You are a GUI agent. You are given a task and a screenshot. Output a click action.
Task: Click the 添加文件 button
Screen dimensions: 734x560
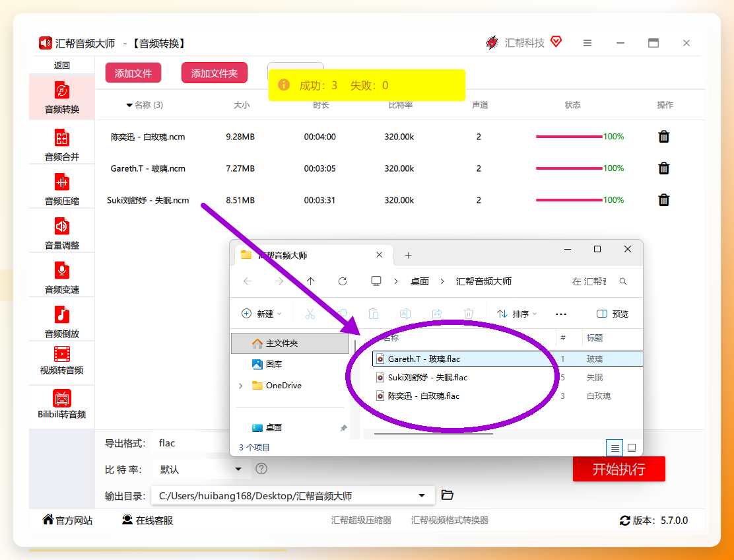133,73
